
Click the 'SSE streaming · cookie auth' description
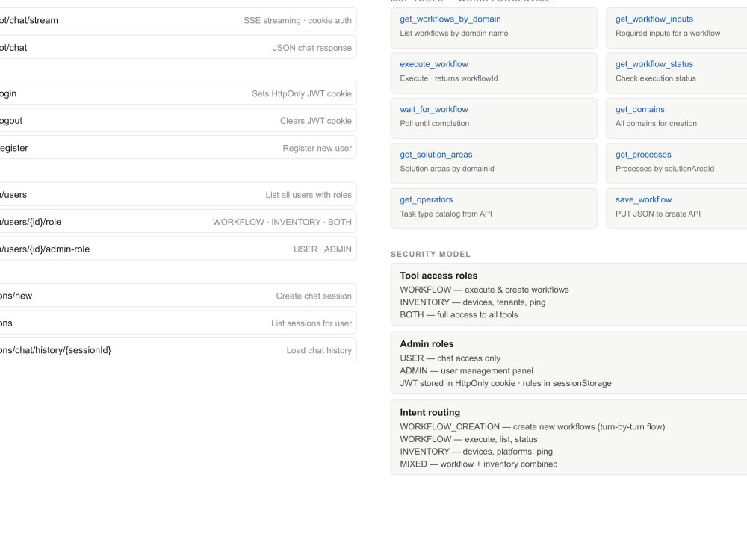[297, 20]
